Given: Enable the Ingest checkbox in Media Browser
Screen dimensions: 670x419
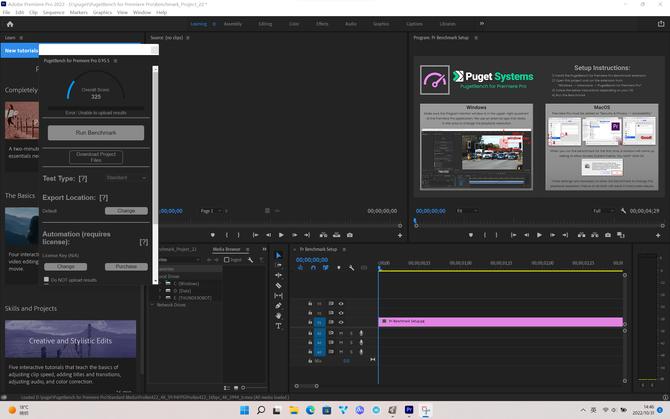Looking at the screenshot, I should [x=227, y=259].
